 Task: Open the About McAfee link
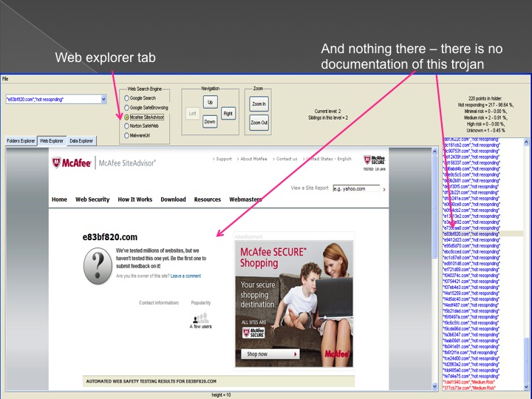253,159
